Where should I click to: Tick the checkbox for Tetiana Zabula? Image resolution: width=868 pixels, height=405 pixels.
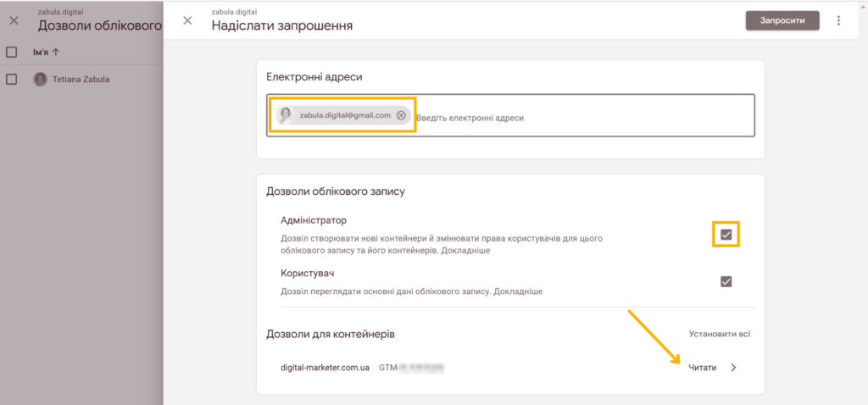11,79
